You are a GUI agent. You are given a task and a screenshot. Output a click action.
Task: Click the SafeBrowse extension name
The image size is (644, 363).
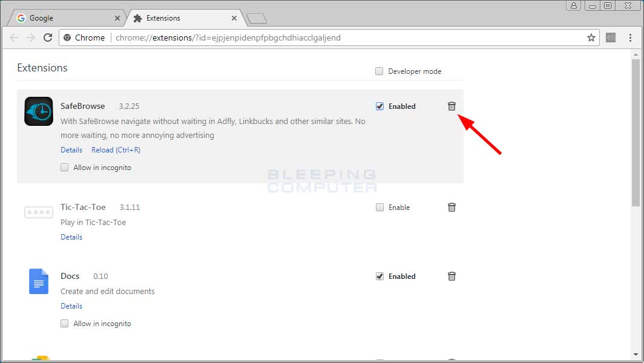(82, 106)
